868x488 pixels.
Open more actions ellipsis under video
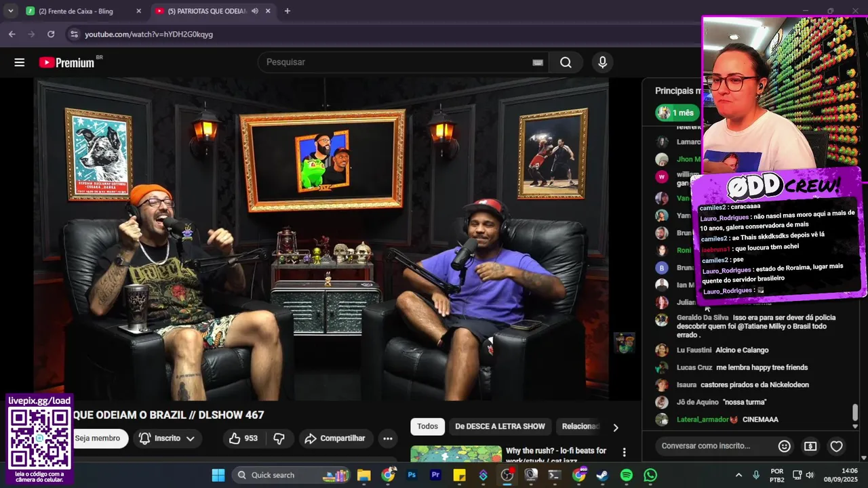tap(388, 439)
